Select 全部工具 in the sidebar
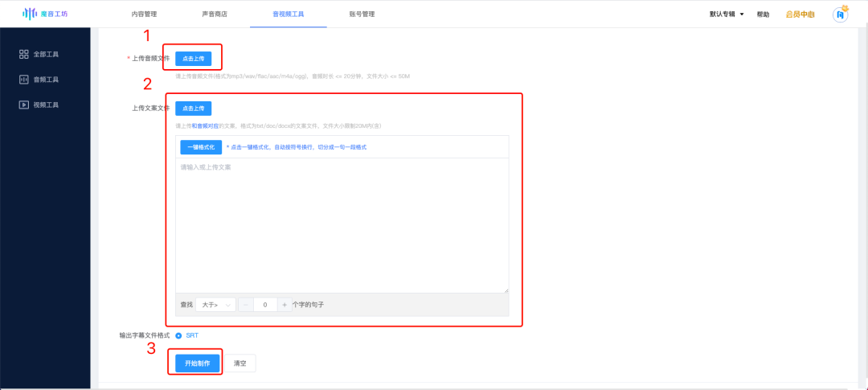 45,55
